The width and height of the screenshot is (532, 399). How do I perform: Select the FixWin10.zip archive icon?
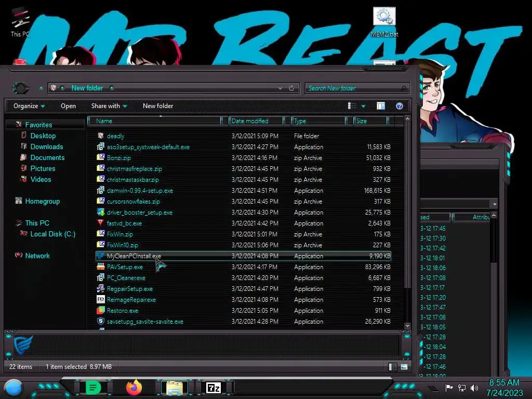click(x=100, y=245)
